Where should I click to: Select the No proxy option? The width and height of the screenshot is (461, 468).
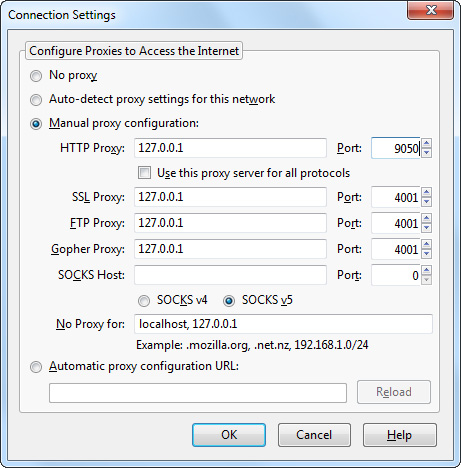point(36,76)
